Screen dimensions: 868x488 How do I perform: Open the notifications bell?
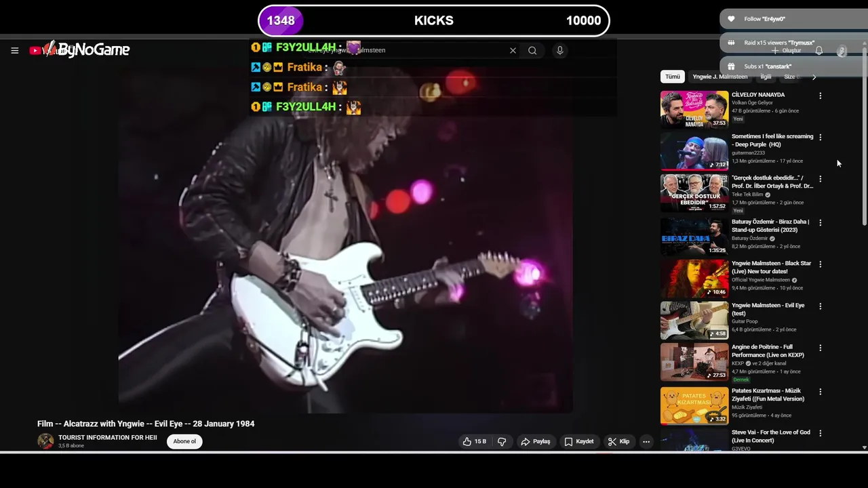[818, 51]
